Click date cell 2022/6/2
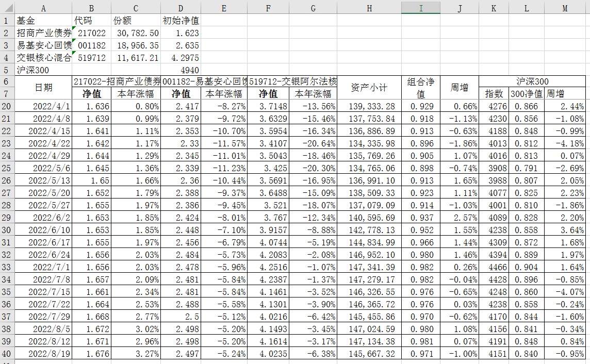The width and height of the screenshot is (590, 364). point(43,218)
